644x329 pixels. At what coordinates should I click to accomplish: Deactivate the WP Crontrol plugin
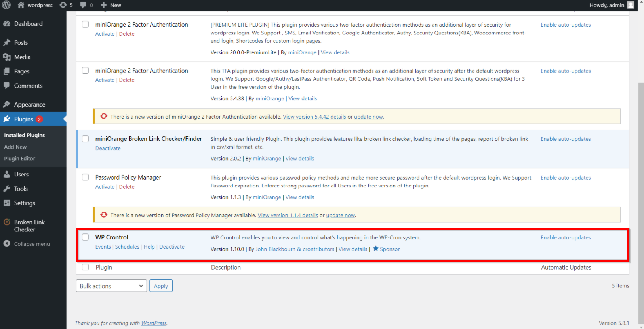point(172,247)
